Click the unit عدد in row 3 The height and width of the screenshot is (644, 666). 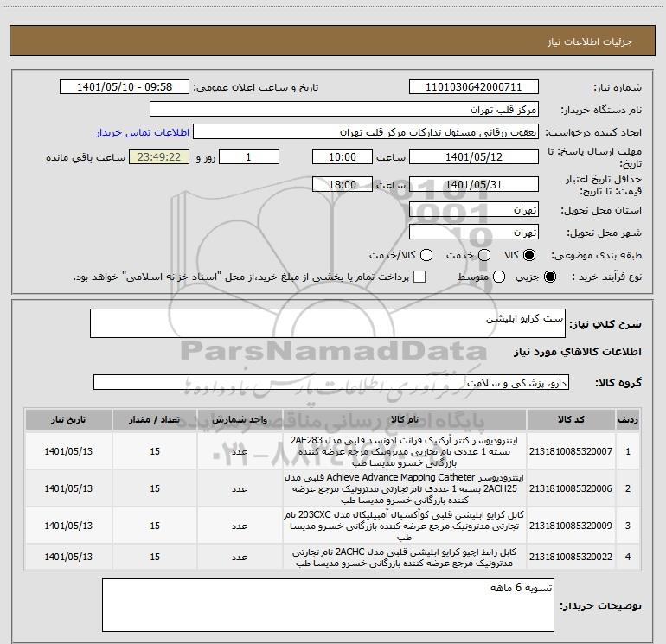240,526
